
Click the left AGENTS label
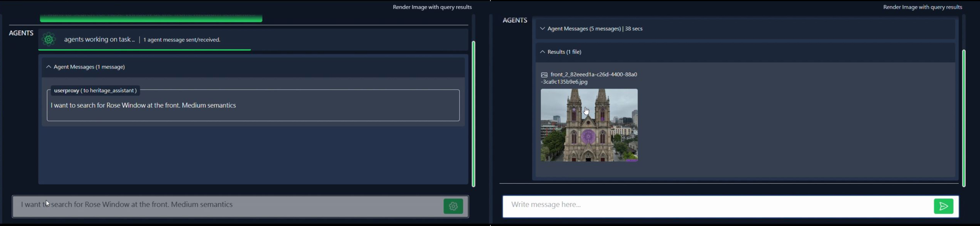point(21,33)
